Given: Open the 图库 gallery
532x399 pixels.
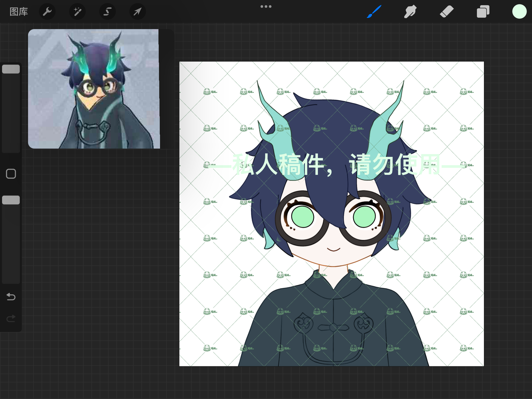Looking at the screenshot, I should point(19,12).
